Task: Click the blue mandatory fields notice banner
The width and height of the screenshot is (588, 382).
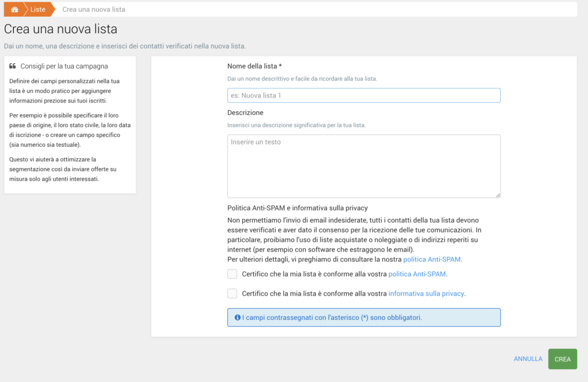Action: point(363,317)
